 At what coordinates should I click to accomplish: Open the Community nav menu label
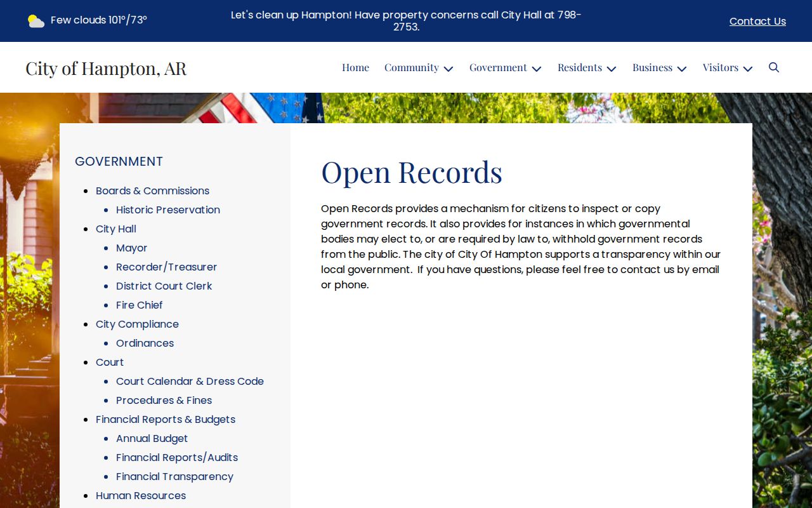pyautogui.click(x=412, y=67)
